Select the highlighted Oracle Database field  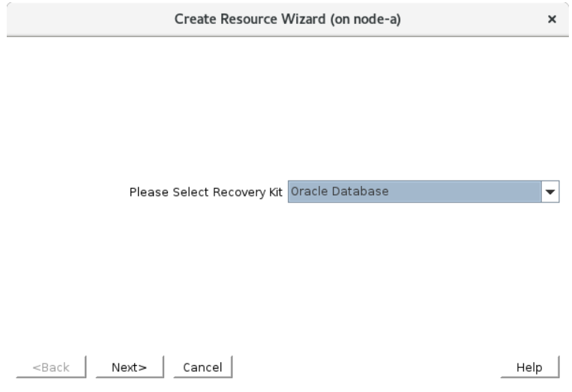click(x=415, y=192)
